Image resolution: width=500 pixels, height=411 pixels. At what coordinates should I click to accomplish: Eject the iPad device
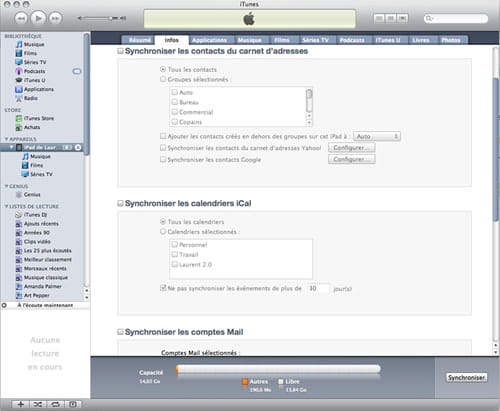pyautogui.click(x=78, y=147)
